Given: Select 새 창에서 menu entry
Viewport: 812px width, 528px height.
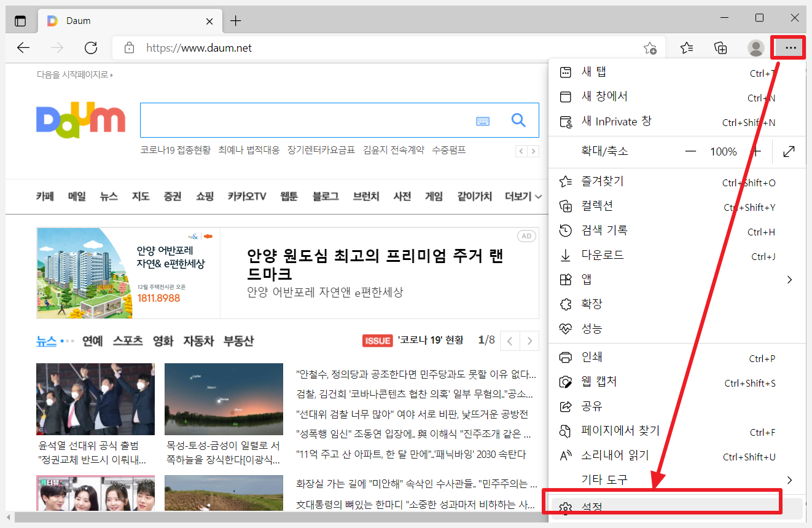Looking at the screenshot, I should 677,97.
